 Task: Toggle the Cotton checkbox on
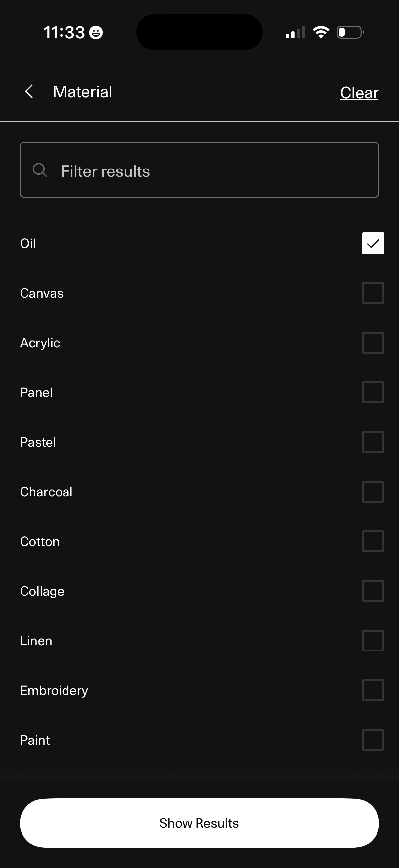pyautogui.click(x=373, y=541)
